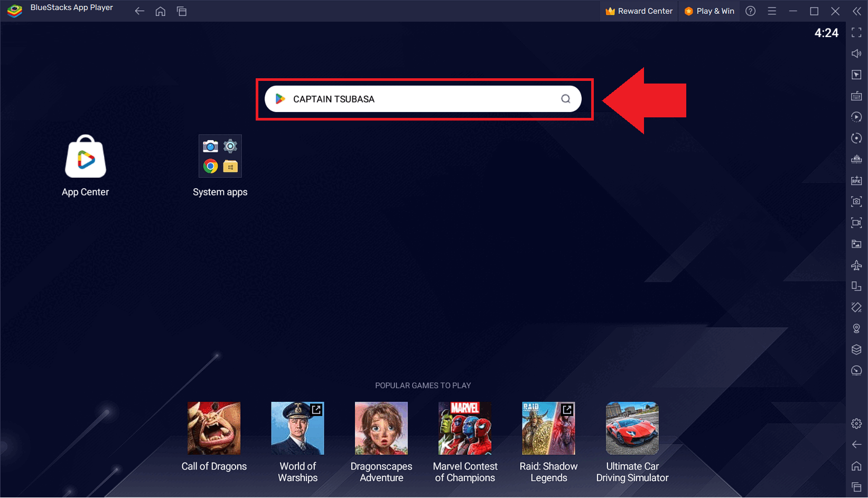Image resolution: width=868 pixels, height=498 pixels.
Task: Close the BlueStacks window
Action: click(835, 11)
